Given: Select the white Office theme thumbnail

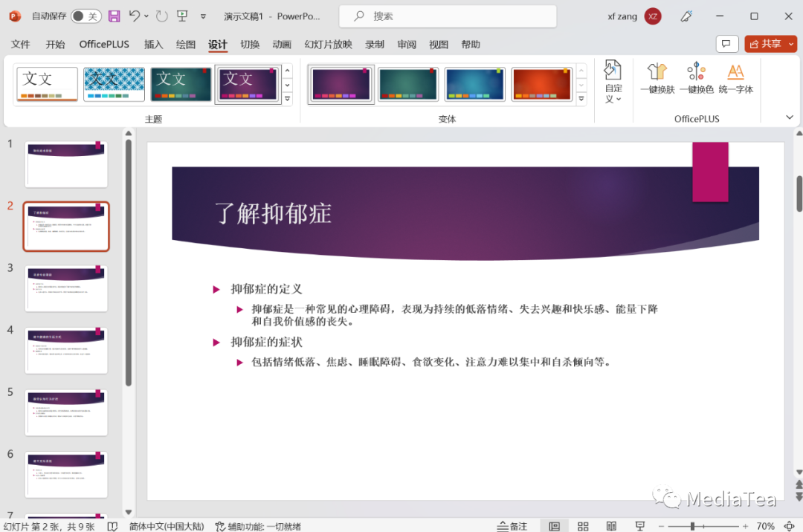Looking at the screenshot, I should 47,84.
